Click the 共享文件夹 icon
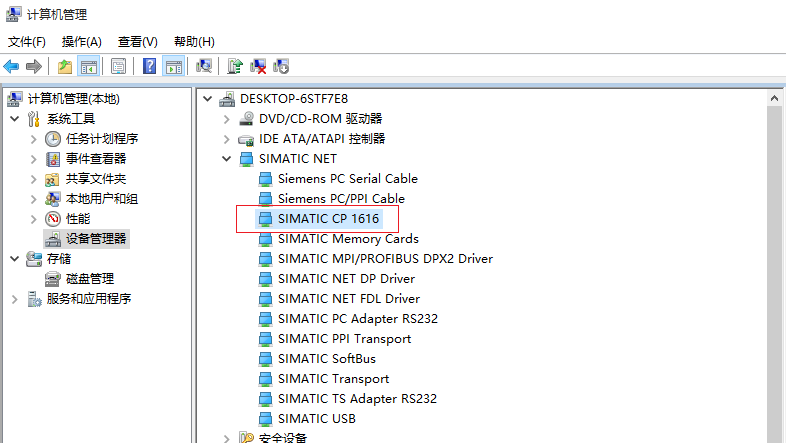This screenshot has height=443, width=786. pyautogui.click(x=53, y=179)
